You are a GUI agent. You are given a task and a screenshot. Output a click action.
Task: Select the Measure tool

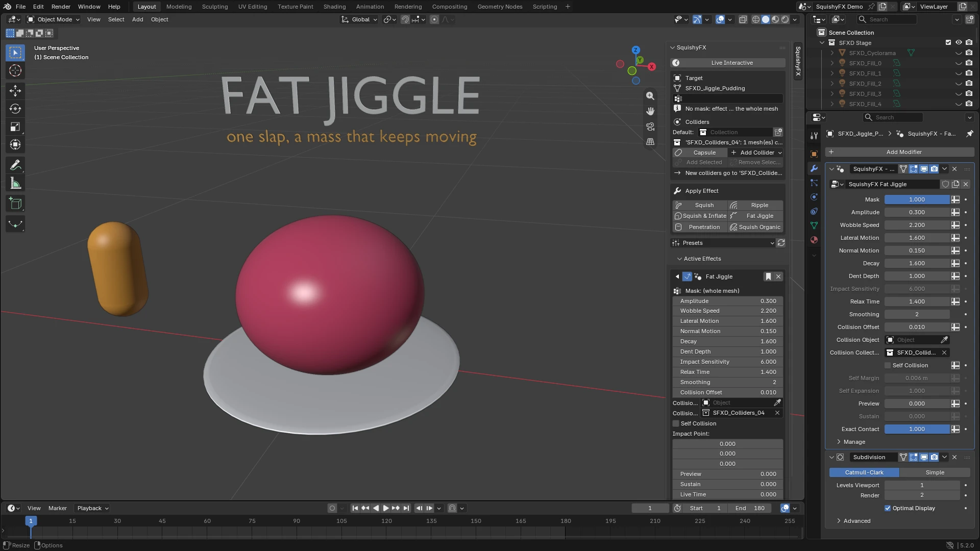pyautogui.click(x=15, y=184)
